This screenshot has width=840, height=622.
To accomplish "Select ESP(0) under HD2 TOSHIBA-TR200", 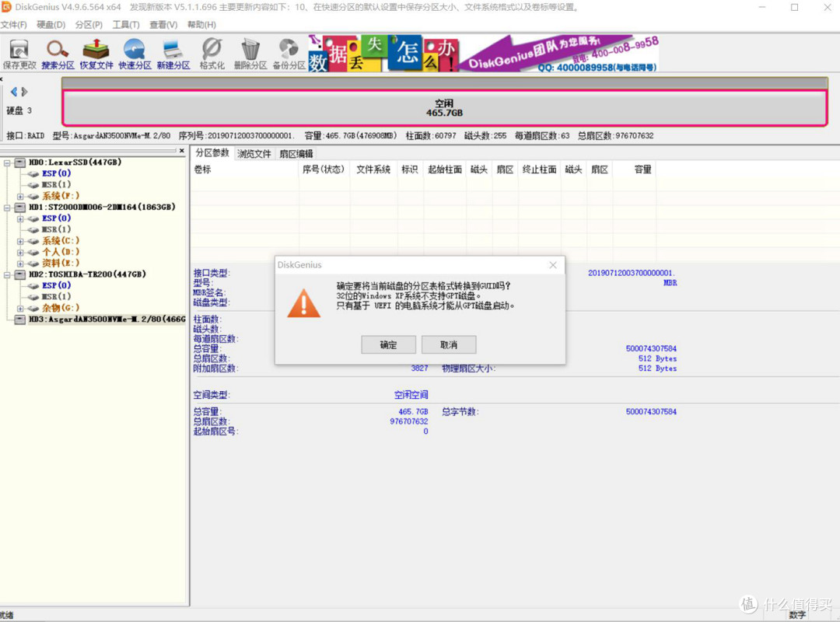I will pos(56,285).
